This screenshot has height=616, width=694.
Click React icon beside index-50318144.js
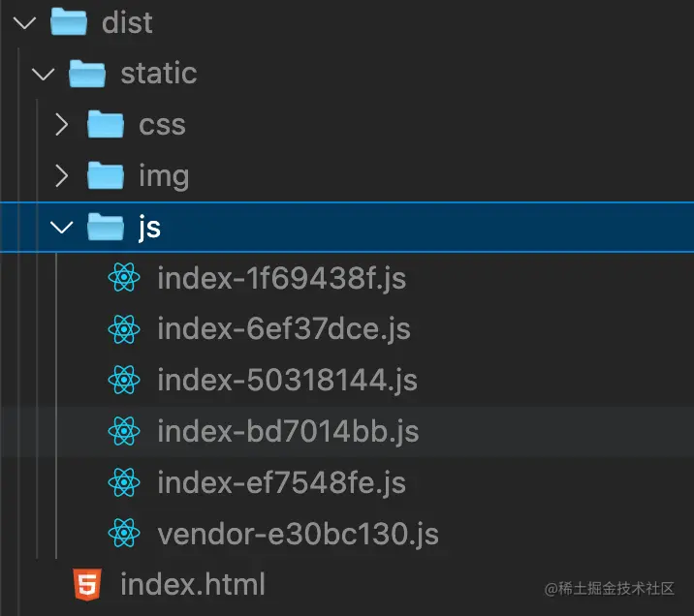point(124,380)
